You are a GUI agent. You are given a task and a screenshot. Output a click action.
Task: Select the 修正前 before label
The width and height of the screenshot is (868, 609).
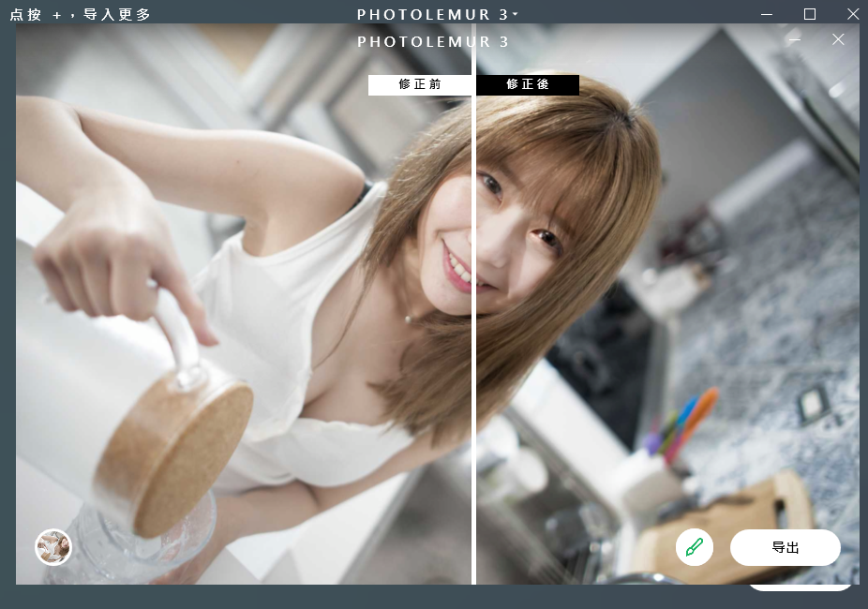point(420,84)
